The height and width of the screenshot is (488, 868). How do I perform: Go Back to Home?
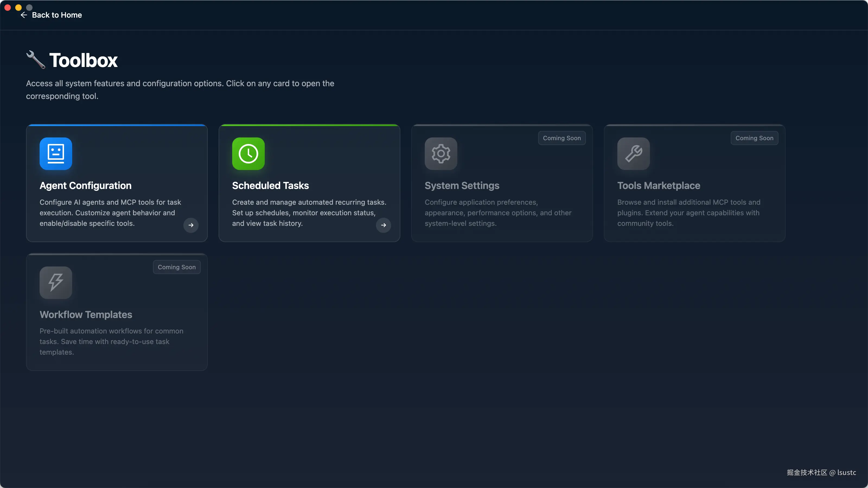click(x=57, y=15)
